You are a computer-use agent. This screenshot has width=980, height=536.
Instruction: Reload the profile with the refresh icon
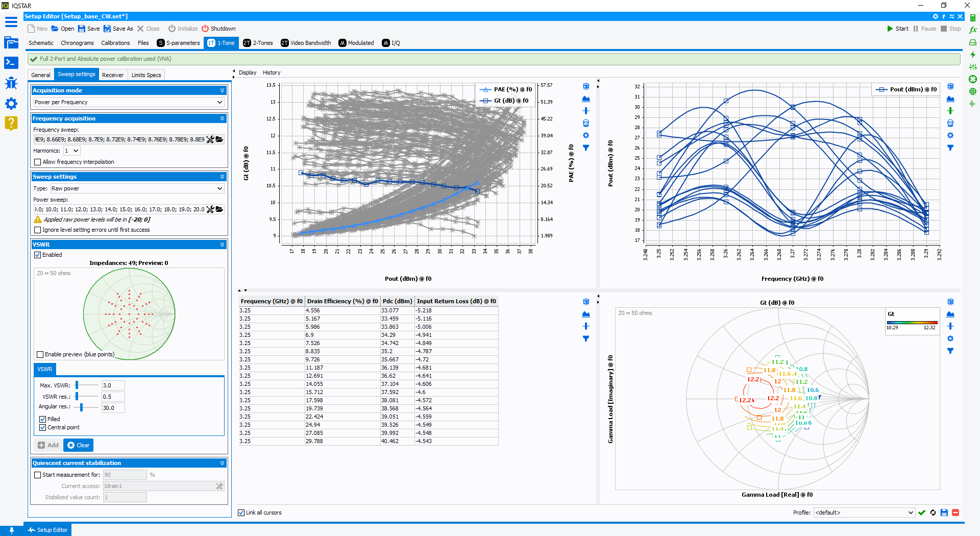[x=933, y=513]
